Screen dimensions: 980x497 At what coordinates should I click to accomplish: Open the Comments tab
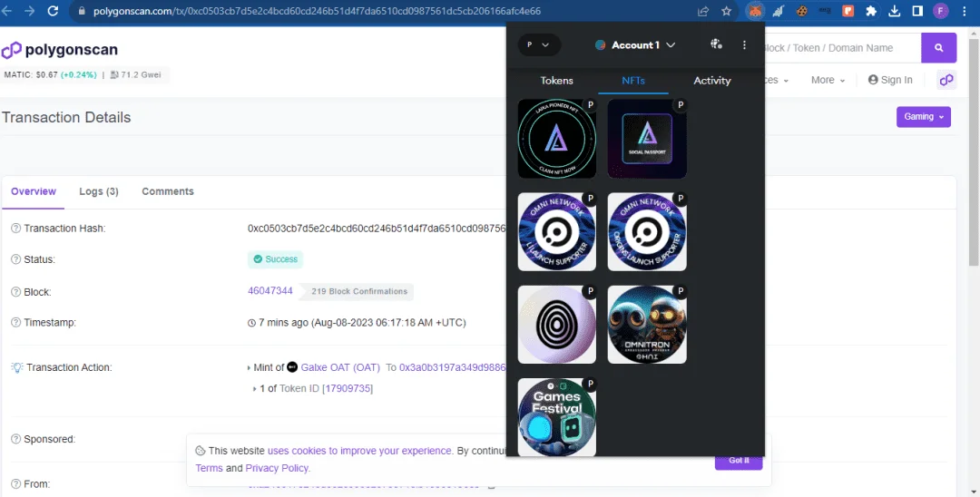tap(168, 191)
